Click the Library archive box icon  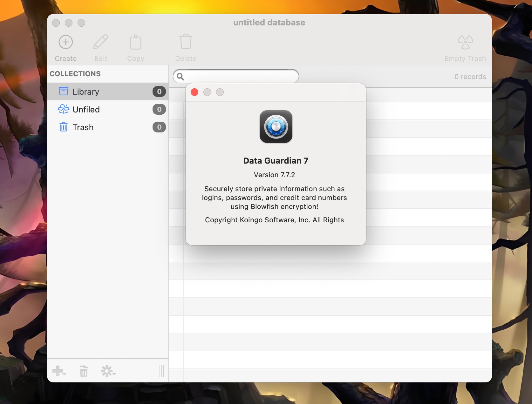(x=64, y=91)
